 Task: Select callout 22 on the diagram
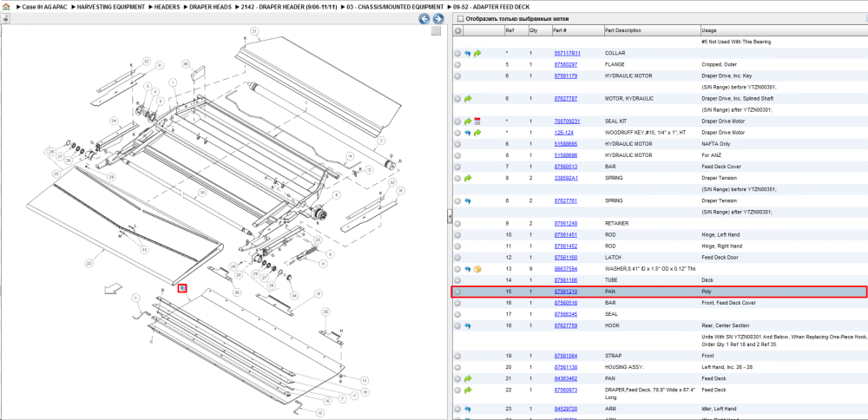pos(89,264)
